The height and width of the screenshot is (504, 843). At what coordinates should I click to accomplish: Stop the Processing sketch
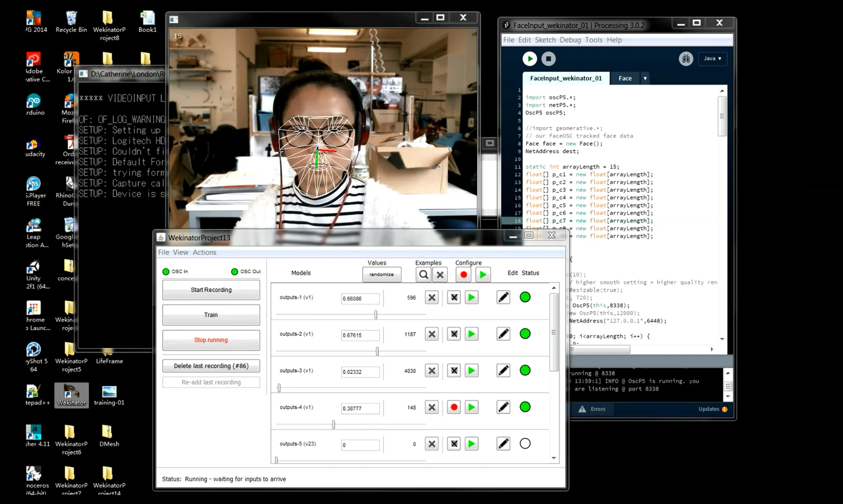coord(548,59)
